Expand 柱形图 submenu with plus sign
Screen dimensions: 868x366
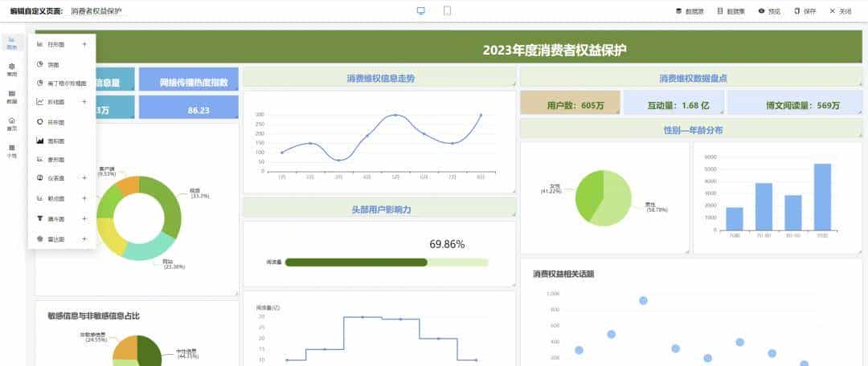point(84,44)
